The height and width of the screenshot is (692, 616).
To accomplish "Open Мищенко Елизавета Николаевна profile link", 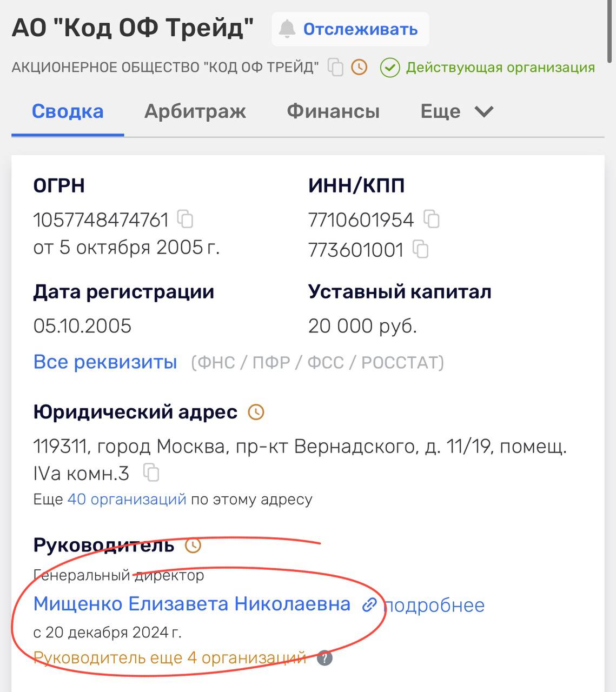I will pyautogui.click(x=191, y=604).
